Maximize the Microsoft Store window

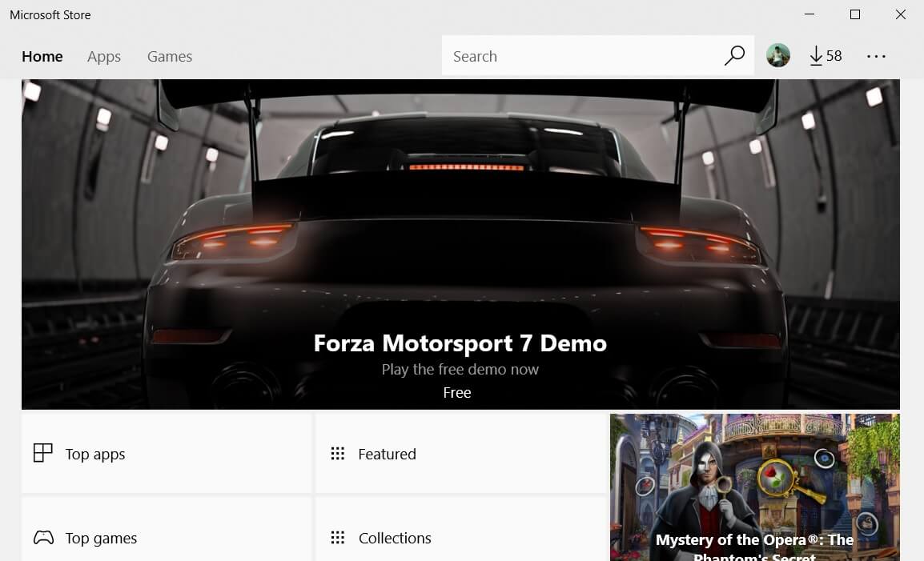pyautogui.click(x=855, y=14)
